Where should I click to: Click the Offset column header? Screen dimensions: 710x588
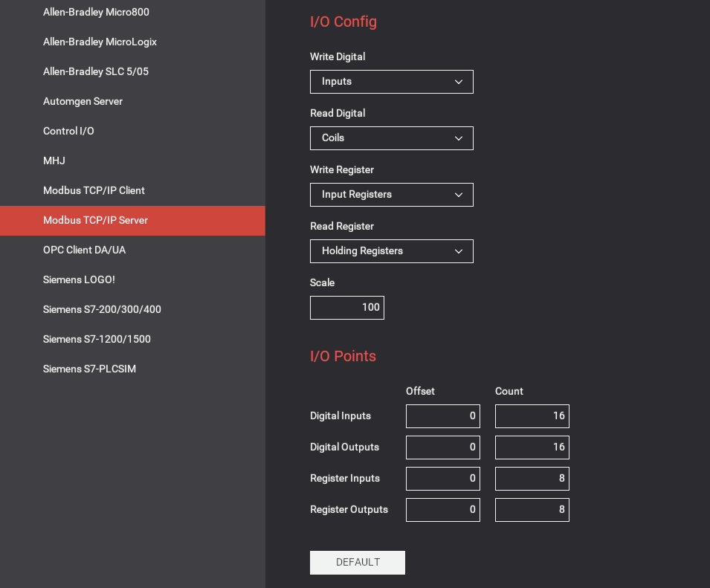click(x=420, y=391)
